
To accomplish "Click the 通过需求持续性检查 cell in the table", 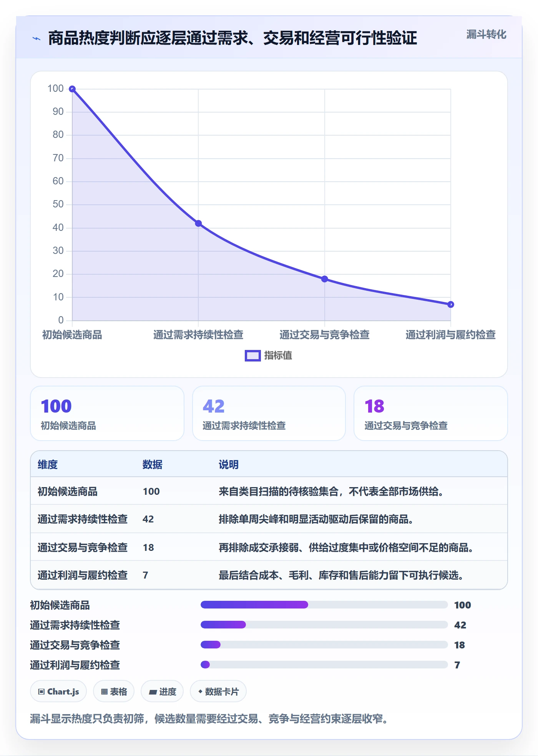I will point(83,519).
